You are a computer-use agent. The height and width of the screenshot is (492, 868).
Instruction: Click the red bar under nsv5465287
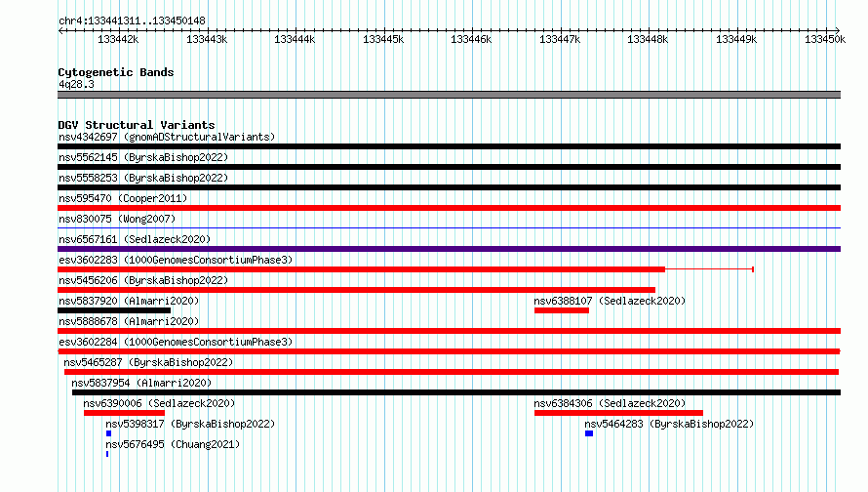click(x=452, y=372)
